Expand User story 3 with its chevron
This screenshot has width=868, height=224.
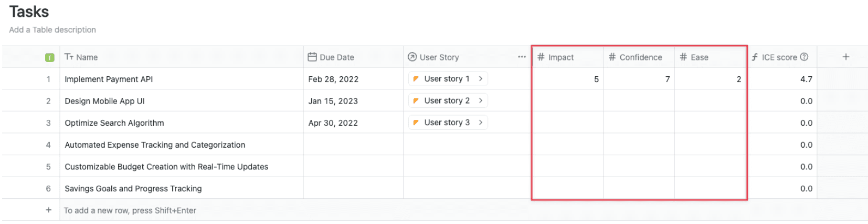(x=480, y=123)
